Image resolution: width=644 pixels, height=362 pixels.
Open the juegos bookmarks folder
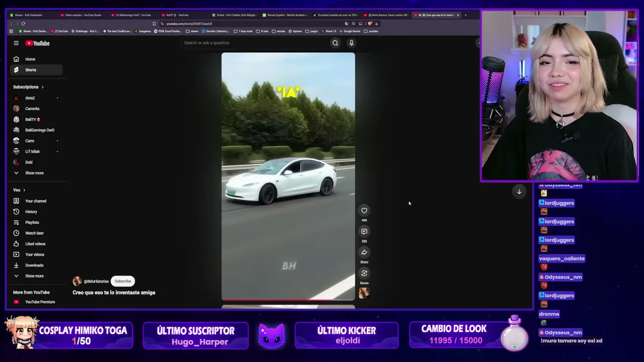312,31
